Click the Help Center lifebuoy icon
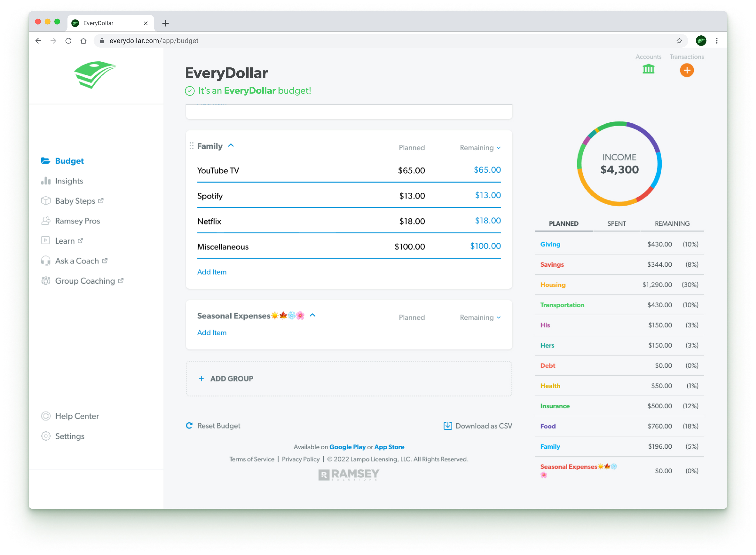The width and height of the screenshot is (756, 555). click(x=46, y=416)
